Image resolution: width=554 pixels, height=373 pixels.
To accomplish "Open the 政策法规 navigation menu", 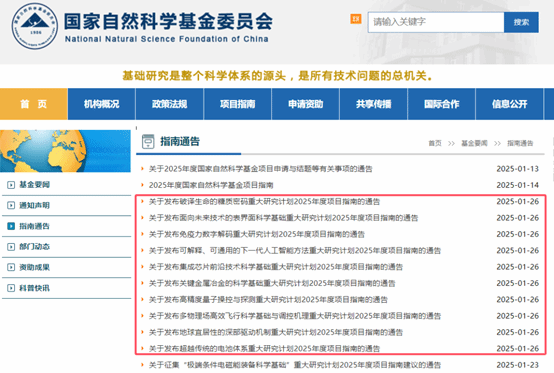I will click(170, 104).
